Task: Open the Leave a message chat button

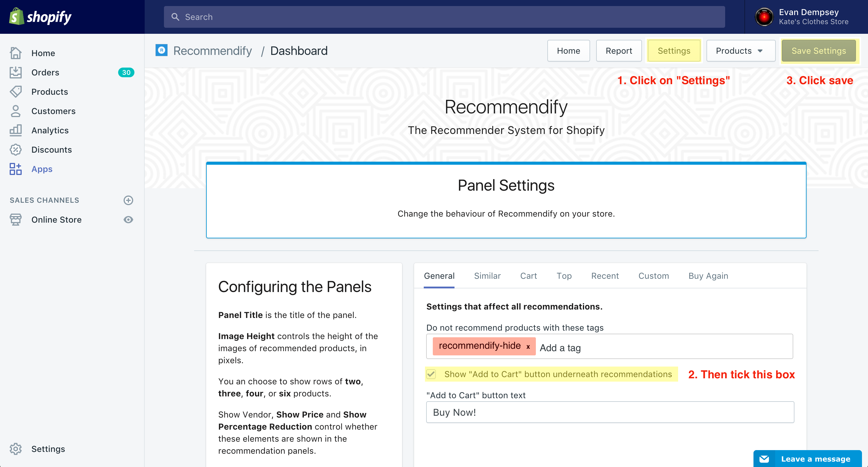Action: coord(807,459)
